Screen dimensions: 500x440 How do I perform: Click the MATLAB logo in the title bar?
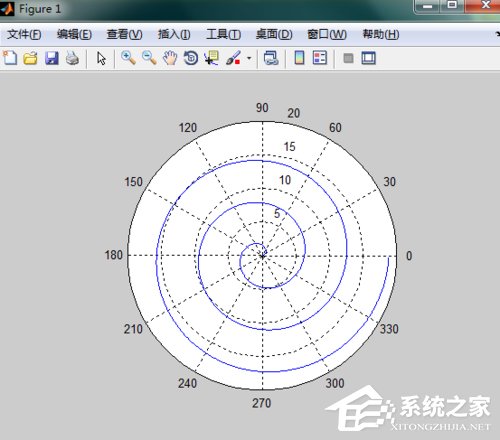tap(7, 9)
